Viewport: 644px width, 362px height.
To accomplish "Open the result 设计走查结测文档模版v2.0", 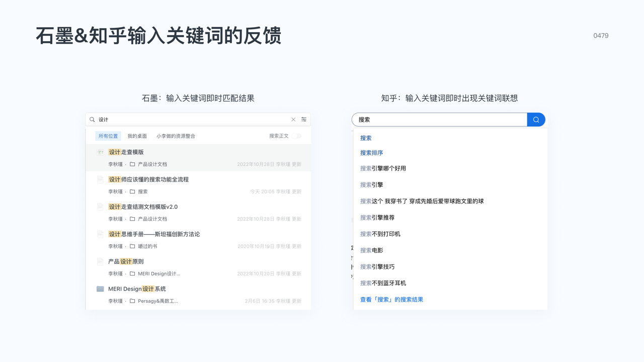I will 143,207.
